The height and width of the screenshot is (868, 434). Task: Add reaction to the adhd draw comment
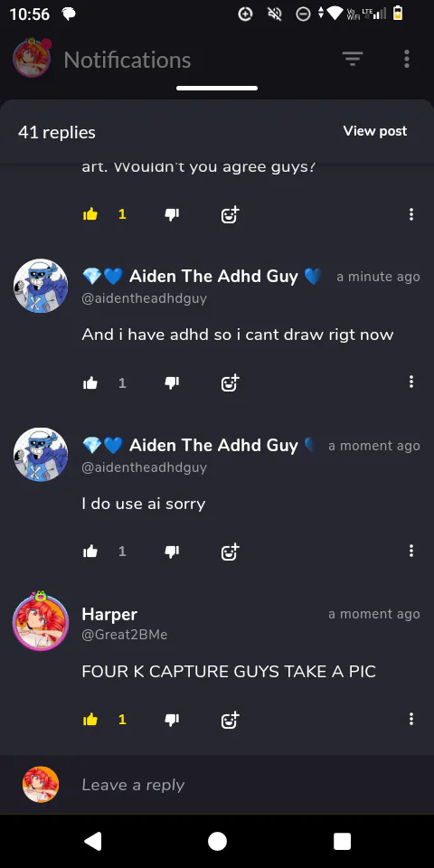pyautogui.click(x=230, y=382)
